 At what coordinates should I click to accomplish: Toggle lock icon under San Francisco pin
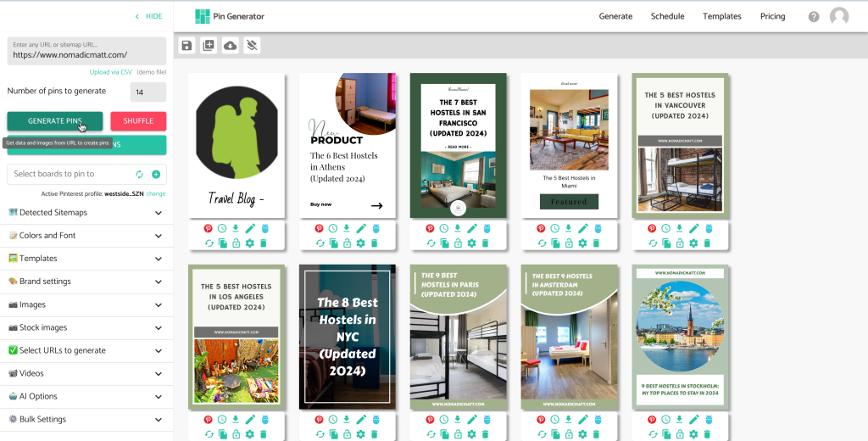458,243
